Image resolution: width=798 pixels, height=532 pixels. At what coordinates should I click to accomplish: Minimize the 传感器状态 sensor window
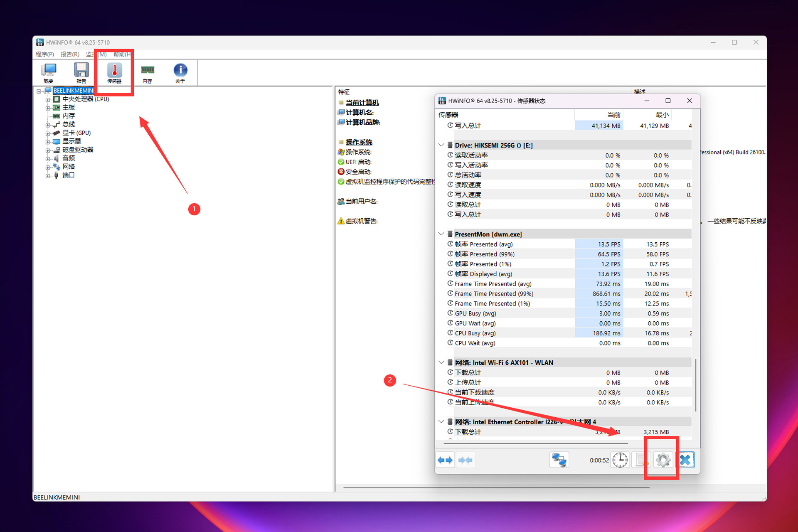click(647, 101)
